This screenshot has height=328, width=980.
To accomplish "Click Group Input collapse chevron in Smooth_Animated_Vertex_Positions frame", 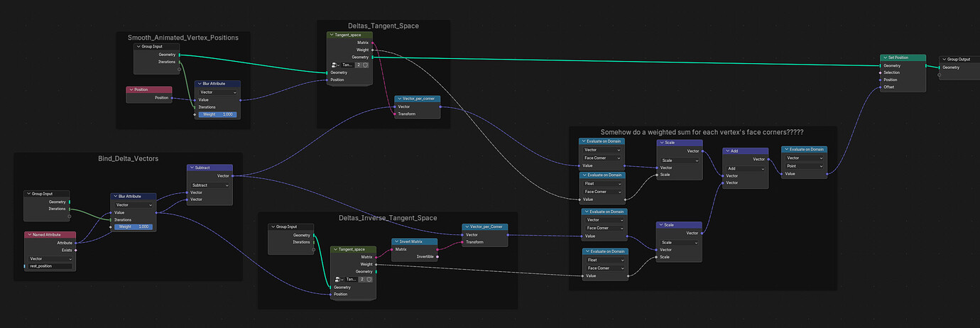I will click(x=138, y=46).
